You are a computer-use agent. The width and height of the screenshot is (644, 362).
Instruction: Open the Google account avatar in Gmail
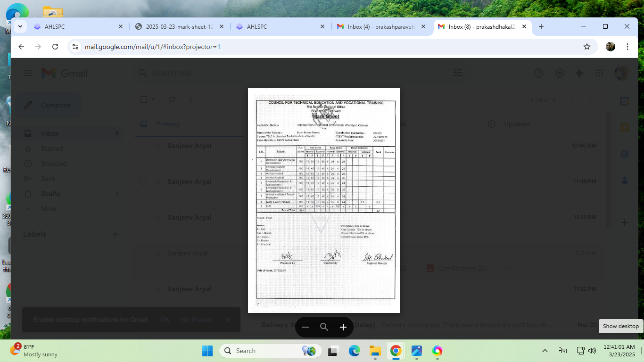[x=622, y=73]
